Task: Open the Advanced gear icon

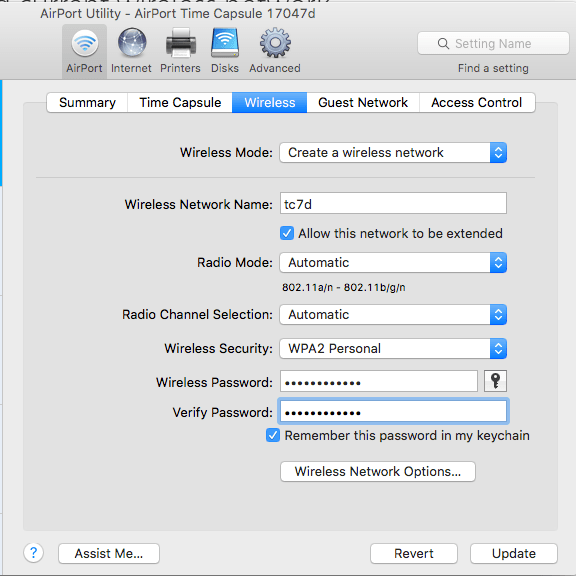Action: [275, 51]
